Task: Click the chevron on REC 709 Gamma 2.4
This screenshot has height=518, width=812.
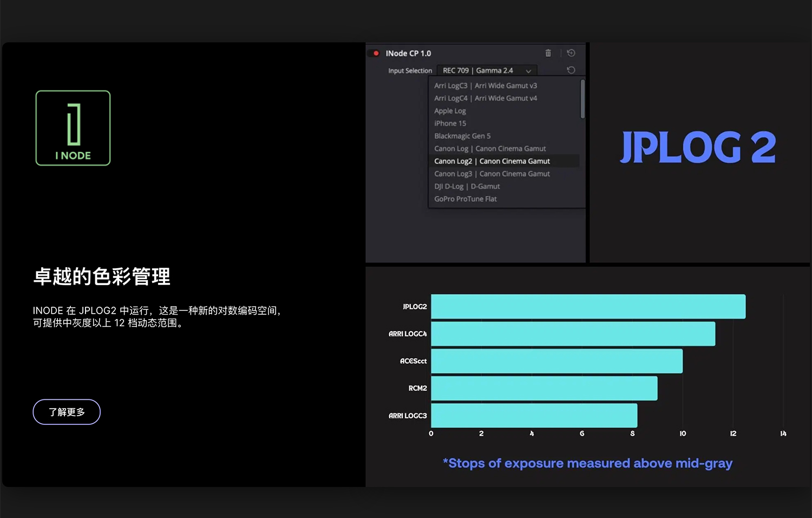Action: pos(528,70)
